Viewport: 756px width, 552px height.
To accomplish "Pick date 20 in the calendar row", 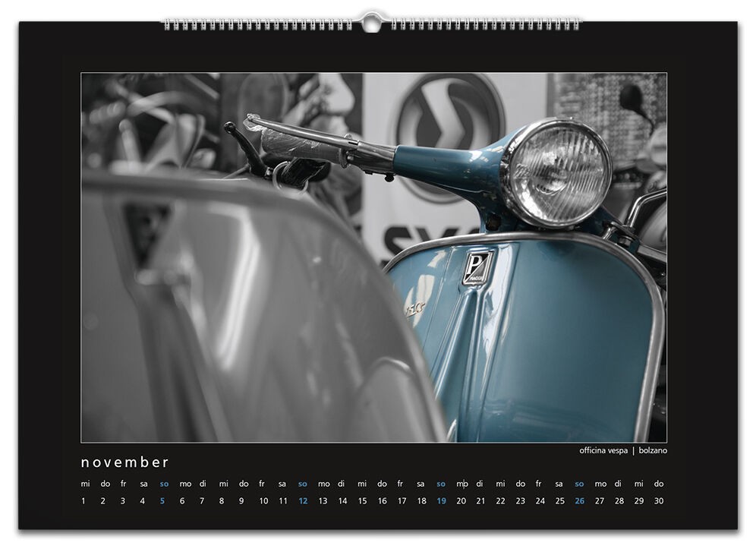I will tap(461, 501).
